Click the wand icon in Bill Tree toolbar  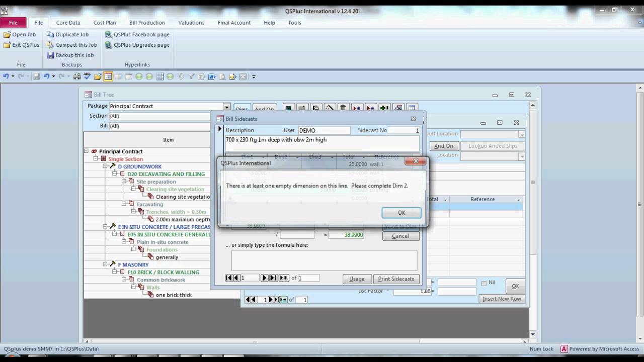tap(330, 108)
